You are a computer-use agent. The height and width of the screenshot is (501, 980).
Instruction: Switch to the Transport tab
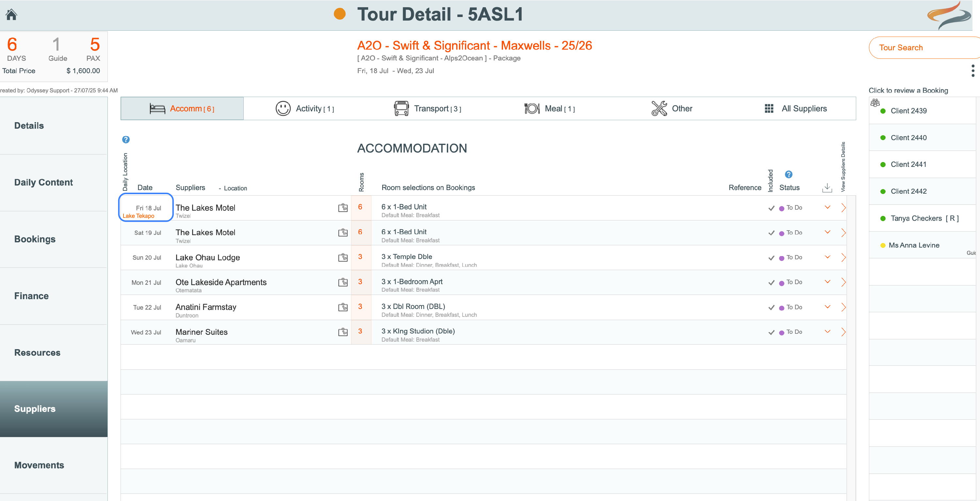[x=428, y=109]
